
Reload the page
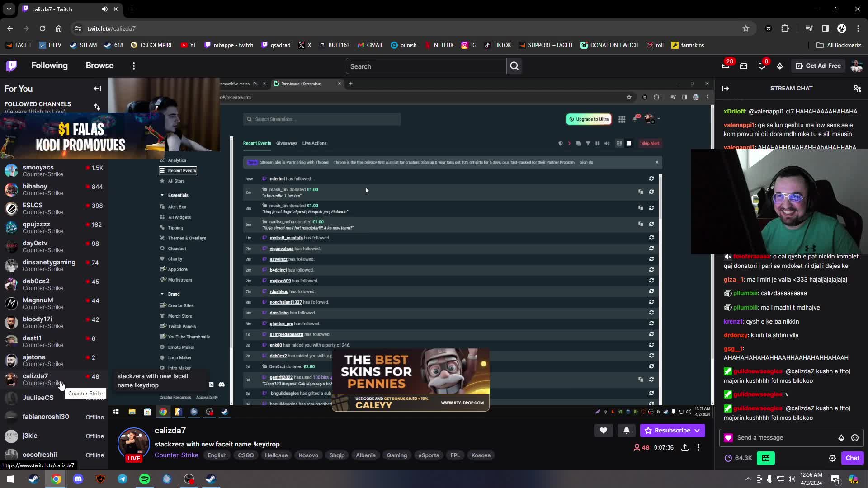coord(42,28)
